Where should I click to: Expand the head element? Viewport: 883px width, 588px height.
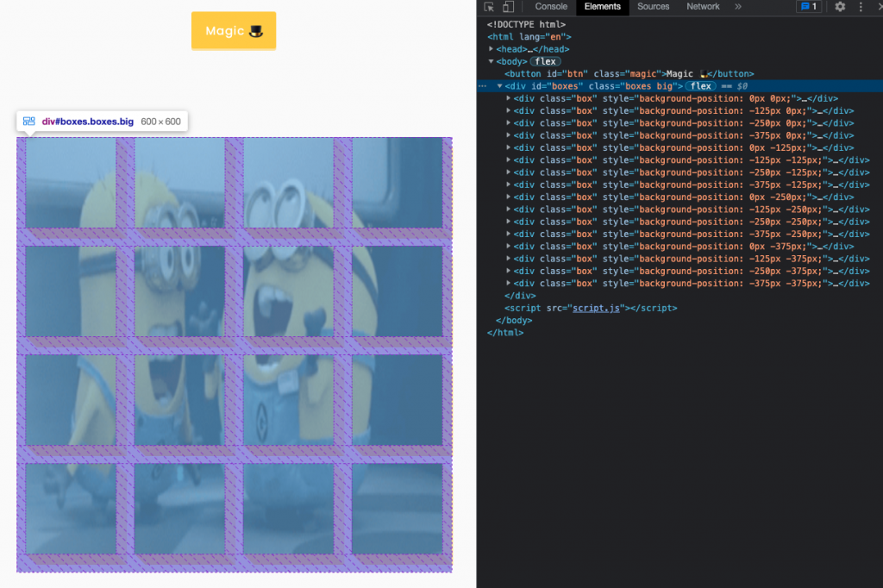491,49
